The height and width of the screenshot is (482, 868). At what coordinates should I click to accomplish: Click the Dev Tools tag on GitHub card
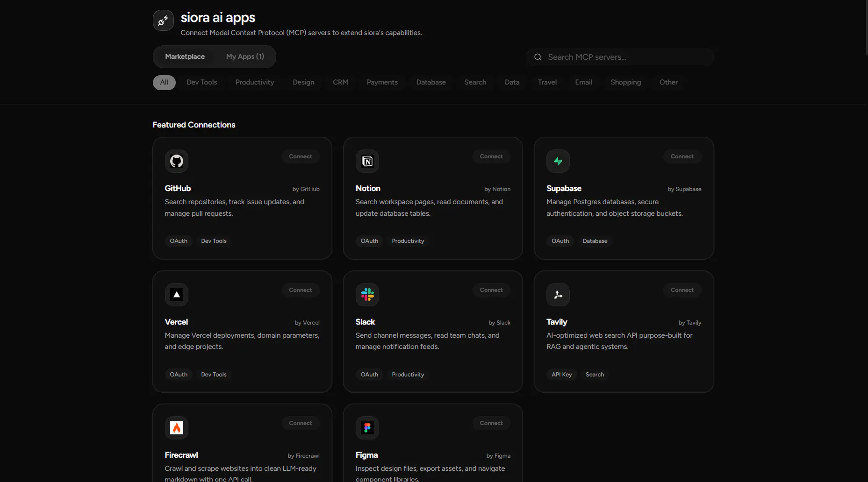pyautogui.click(x=214, y=241)
